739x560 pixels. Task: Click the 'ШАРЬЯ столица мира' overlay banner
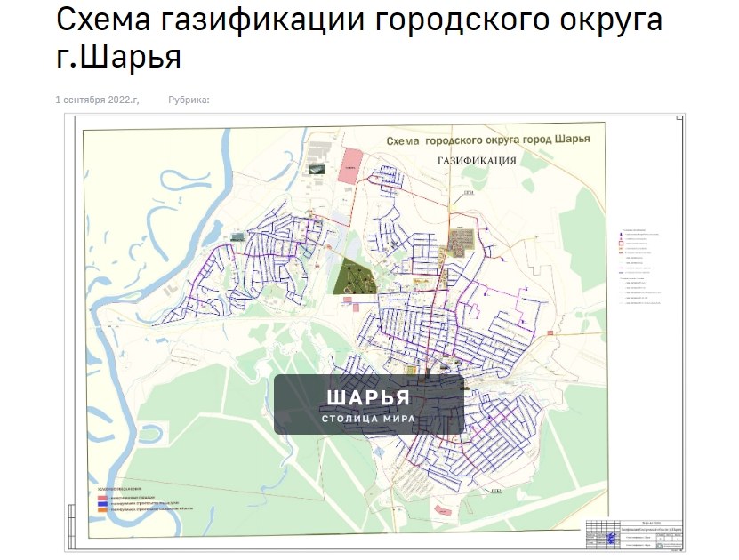point(369,404)
